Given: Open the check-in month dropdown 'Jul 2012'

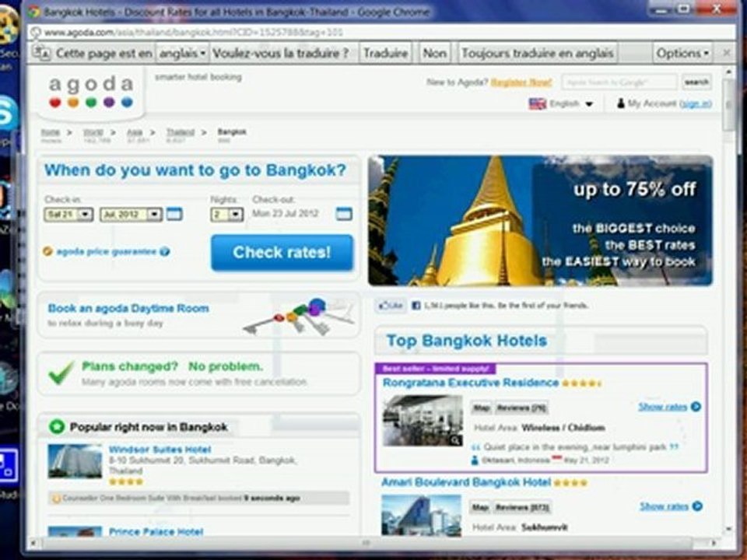Looking at the screenshot, I should click(x=131, y=215).
